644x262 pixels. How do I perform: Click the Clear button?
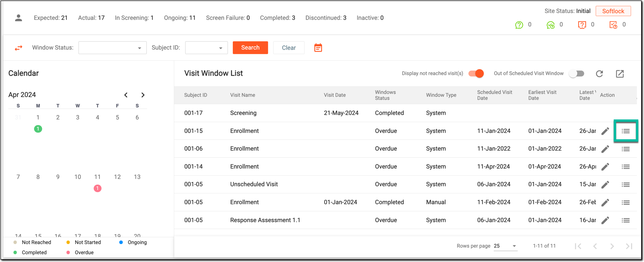pyautogui.click(x=289, y=48)
